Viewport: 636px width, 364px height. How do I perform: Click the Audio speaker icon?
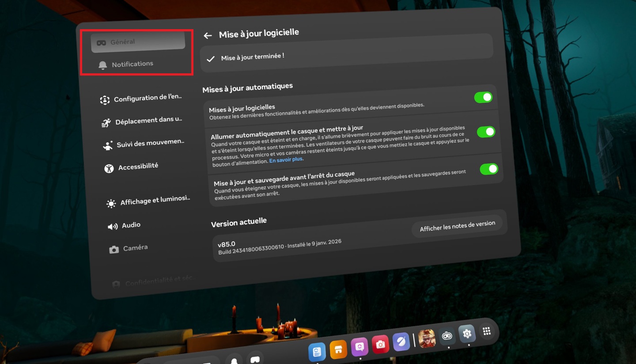[x=113, y=226]
